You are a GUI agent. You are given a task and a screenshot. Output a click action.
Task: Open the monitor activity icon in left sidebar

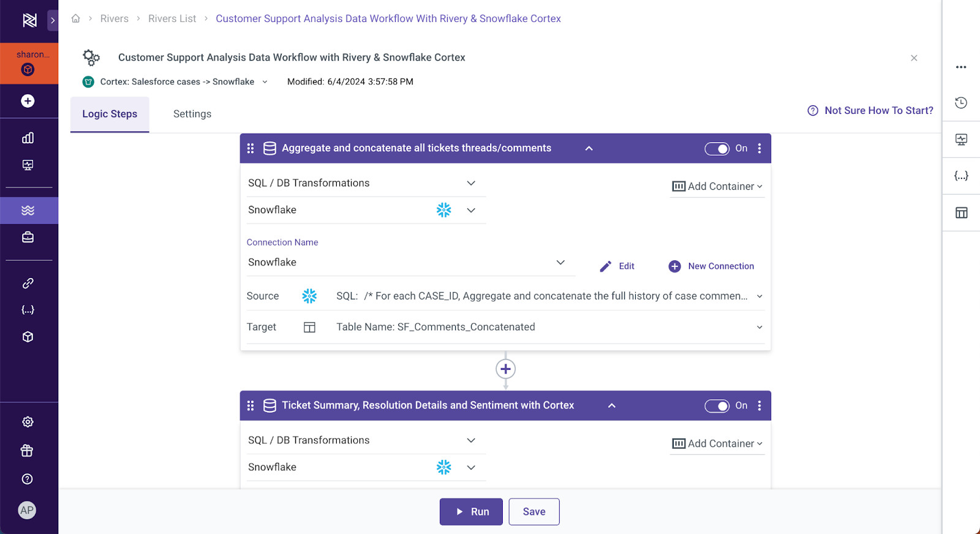coord(28,165)
